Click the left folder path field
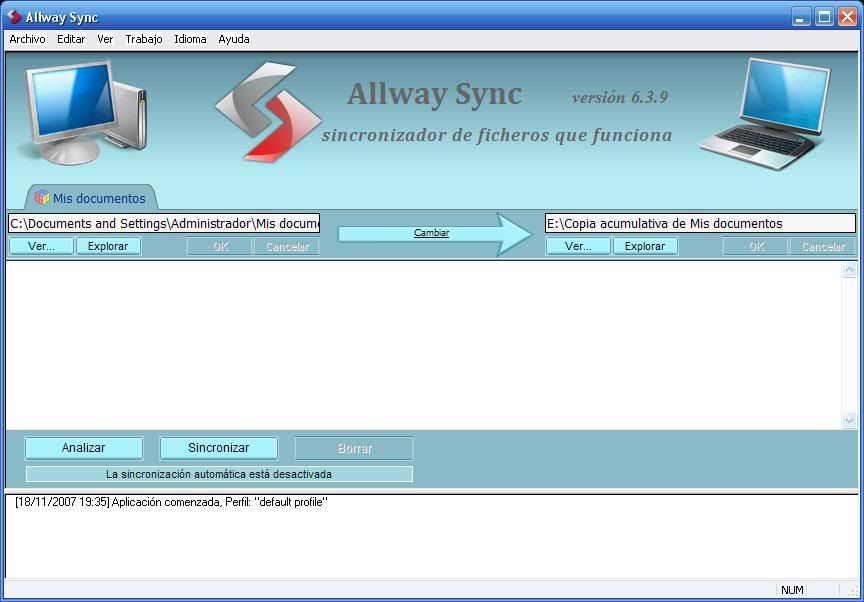864x602 pixels. (164, 223)
